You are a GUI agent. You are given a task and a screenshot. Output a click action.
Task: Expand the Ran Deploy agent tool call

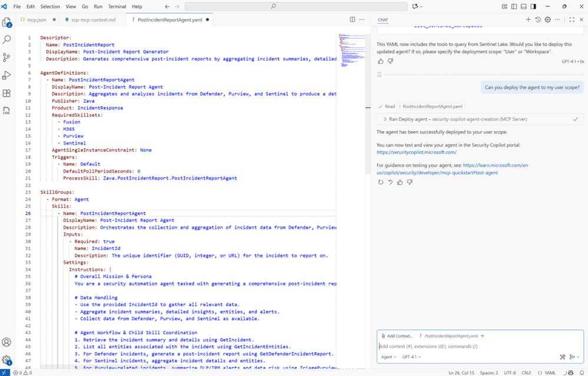click(480, 119)
